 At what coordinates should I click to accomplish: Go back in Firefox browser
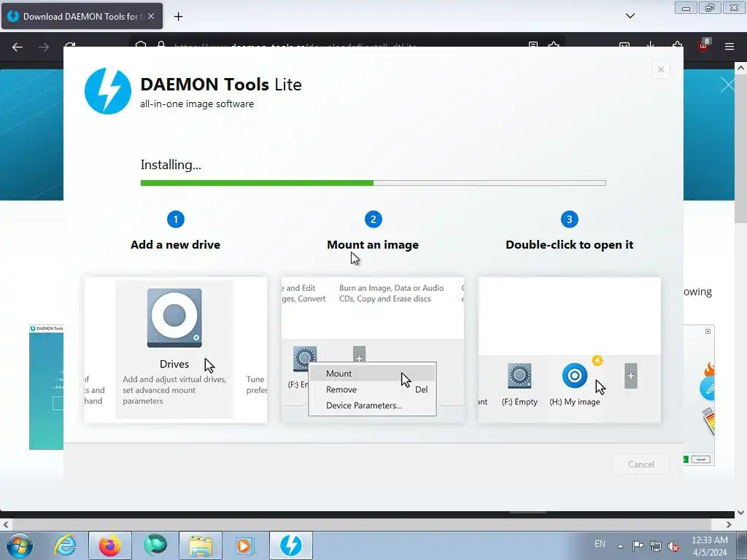click(x=18, y=47)
